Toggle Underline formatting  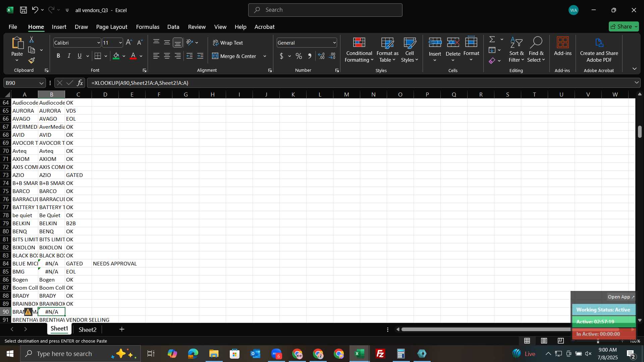79,56
